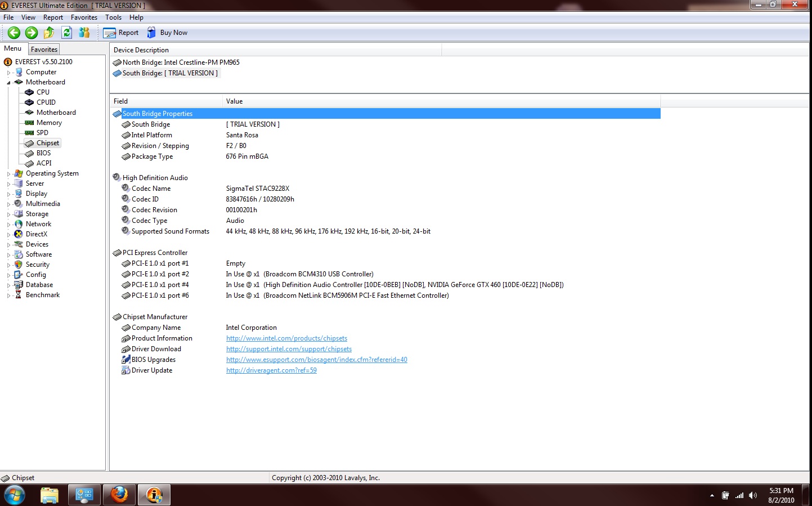This screenshot has height=506, width=812.
Task: Expand the Storage tree node
Action: point(8,214)
